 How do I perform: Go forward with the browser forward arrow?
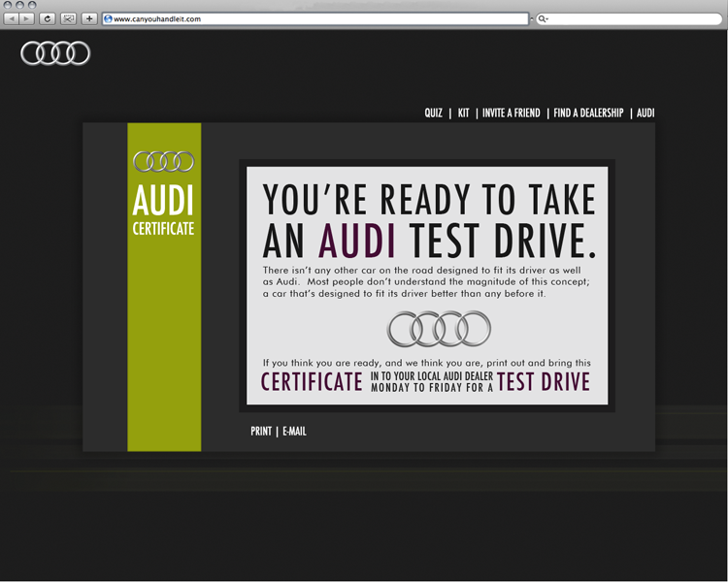[27, 19]
